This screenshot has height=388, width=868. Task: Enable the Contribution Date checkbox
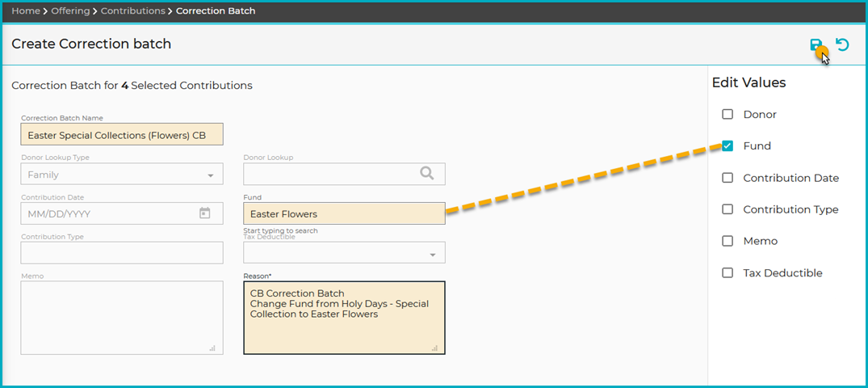pyautogui.click(x=728, y=178)
